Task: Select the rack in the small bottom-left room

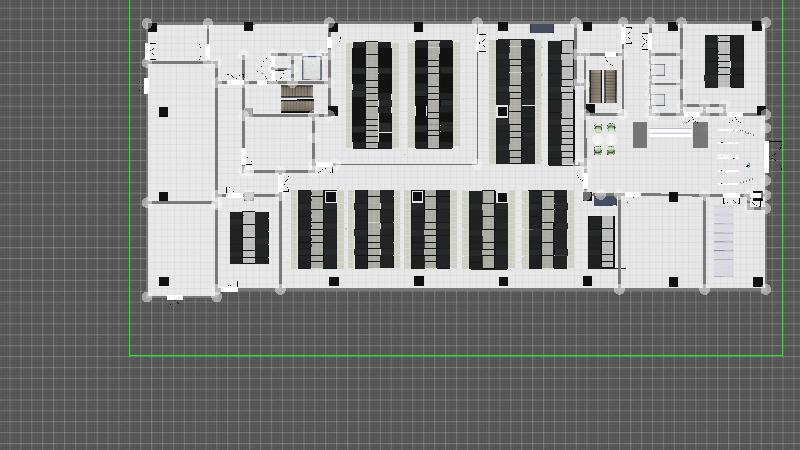Action: click(x=249, y=238)
